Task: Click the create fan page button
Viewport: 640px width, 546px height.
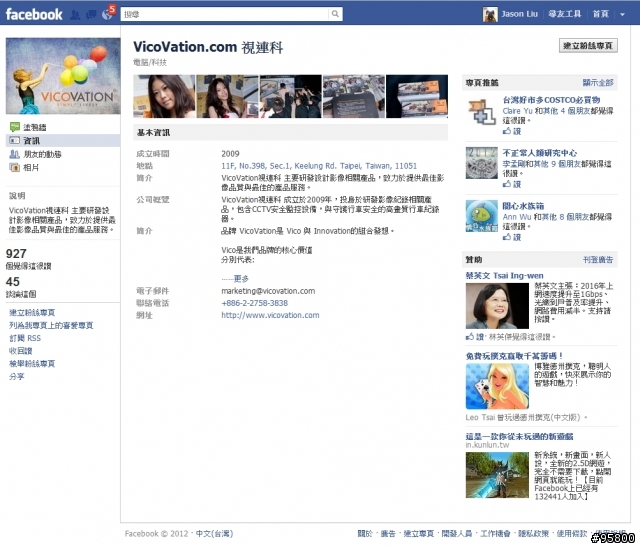Action: 588,46
